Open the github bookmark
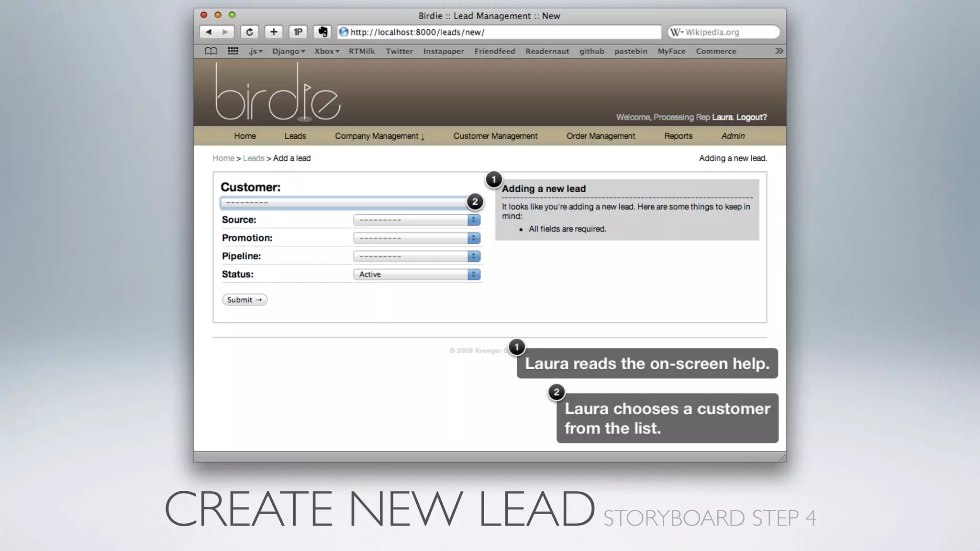This screenshot has width=980, height=551. pyautogui.click(x=592, y=51)
